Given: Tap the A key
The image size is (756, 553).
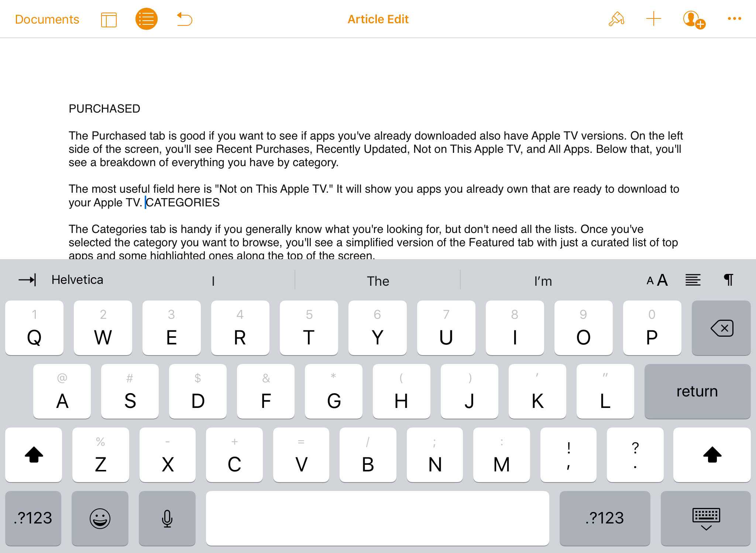Looking at the screenshot, I should 62,391.
